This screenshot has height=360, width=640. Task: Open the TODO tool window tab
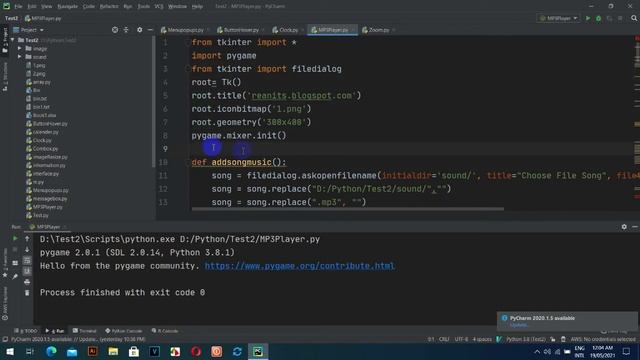26,331
